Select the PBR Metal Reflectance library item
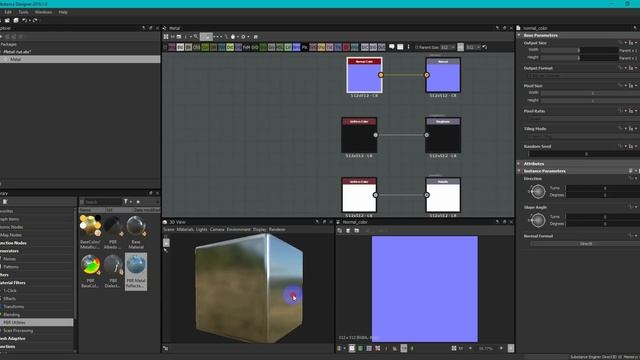 click(x=136, y=271)
